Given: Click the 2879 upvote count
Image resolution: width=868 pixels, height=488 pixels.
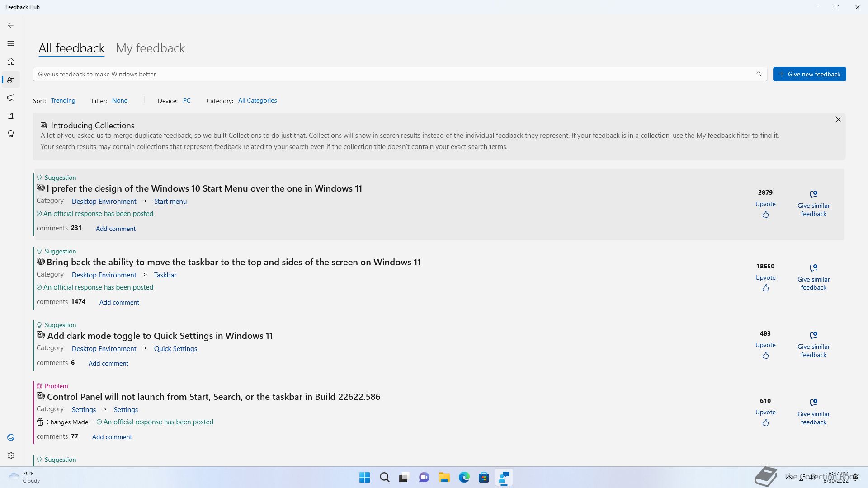Looking at the screenshot, I should point(765,192).
